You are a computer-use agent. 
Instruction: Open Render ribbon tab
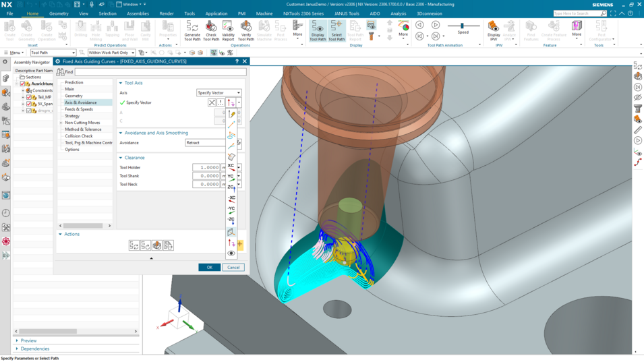pyautogui.click(x=167, y=13)
